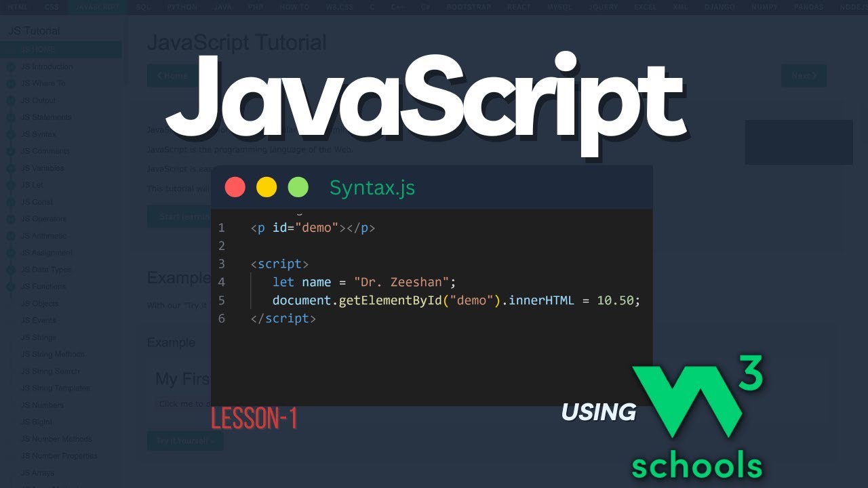Click the green checkmark beside JS Arithmetic
The width and height of the screenshot is (868, 488).
11,236
